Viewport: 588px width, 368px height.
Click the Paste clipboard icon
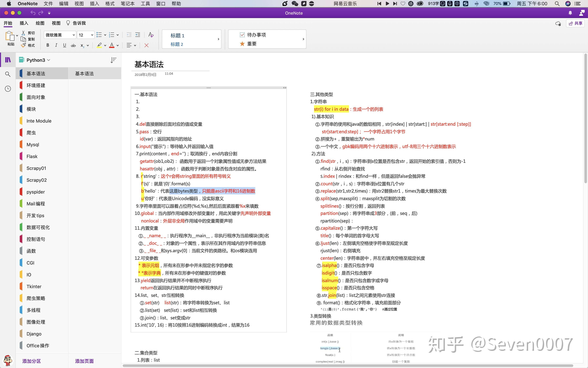coord(10,36)
